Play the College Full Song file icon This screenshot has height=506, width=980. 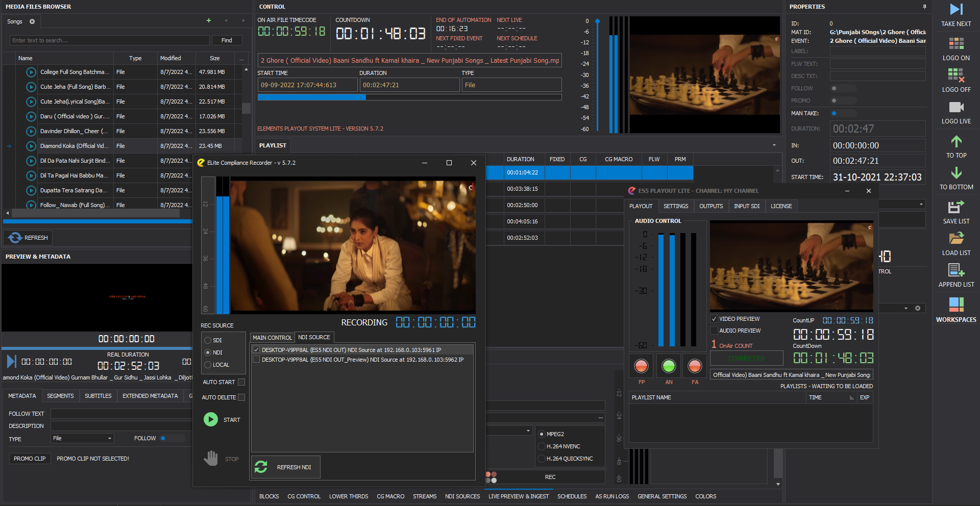click(x=31, y=72)
